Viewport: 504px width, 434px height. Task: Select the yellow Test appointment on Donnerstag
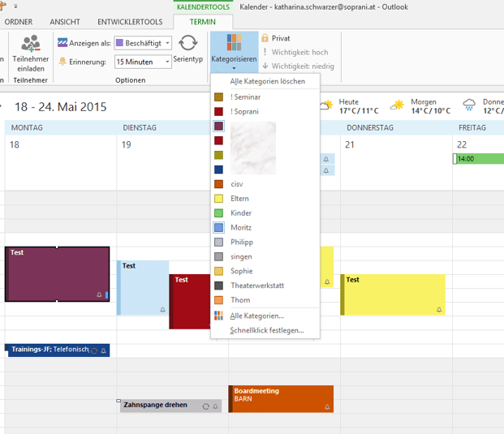point(393,294)
